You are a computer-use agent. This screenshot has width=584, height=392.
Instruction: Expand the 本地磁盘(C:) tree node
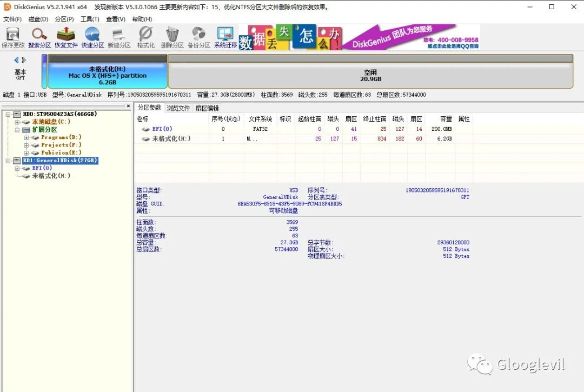tap(17, 122)
